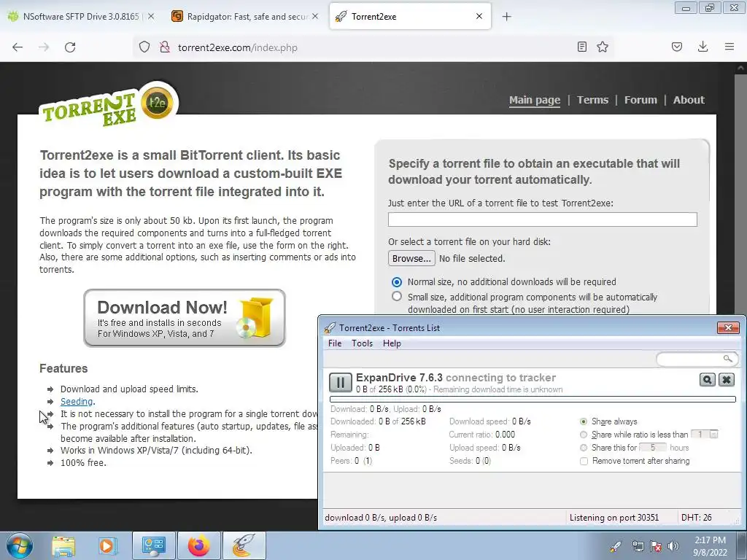
Task: Choose Normal size, no additional downloads option
Action: coord(396,282)
